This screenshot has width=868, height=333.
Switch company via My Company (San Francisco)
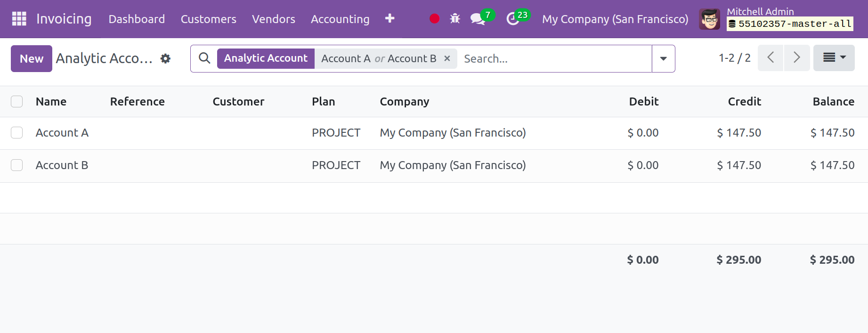pyautogui.click(x=615, y=19)
